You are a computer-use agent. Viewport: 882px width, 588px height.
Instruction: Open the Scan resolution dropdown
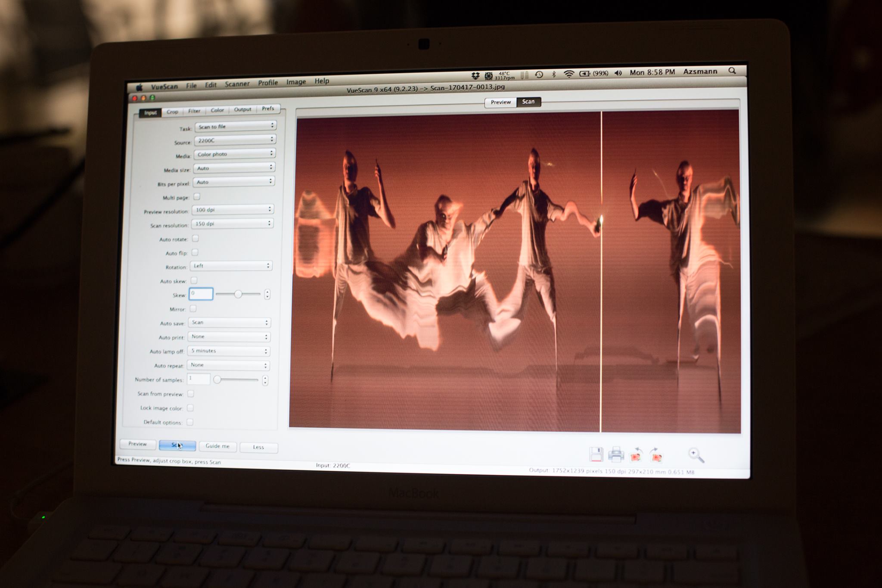click(233, 224)
